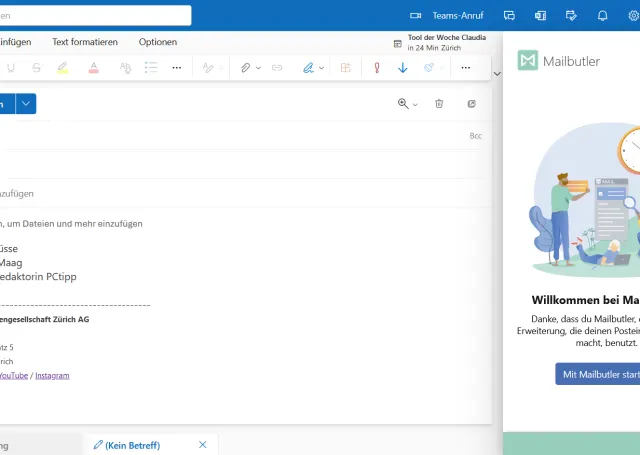Open the notifications bell
Screen dimensions: 640x455
tap(602, 16)
